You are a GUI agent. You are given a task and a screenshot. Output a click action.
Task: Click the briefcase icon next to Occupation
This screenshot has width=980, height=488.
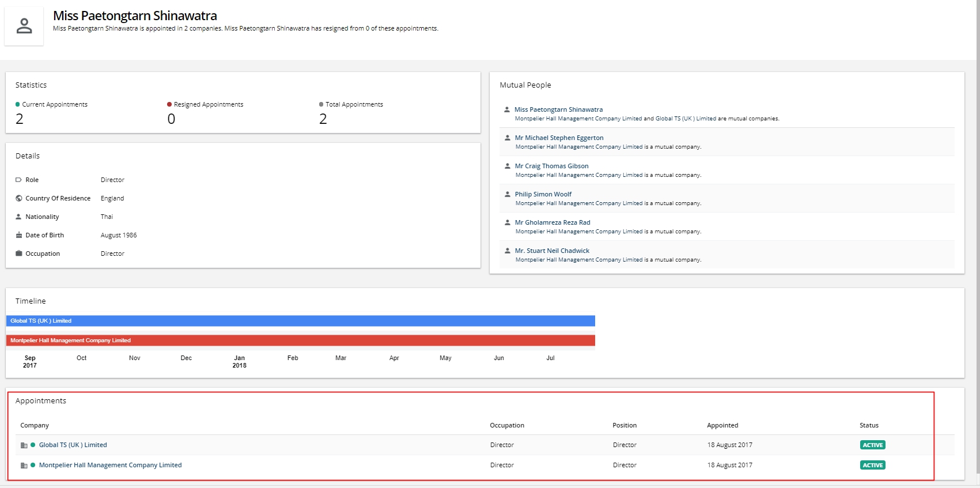point(19,254)
